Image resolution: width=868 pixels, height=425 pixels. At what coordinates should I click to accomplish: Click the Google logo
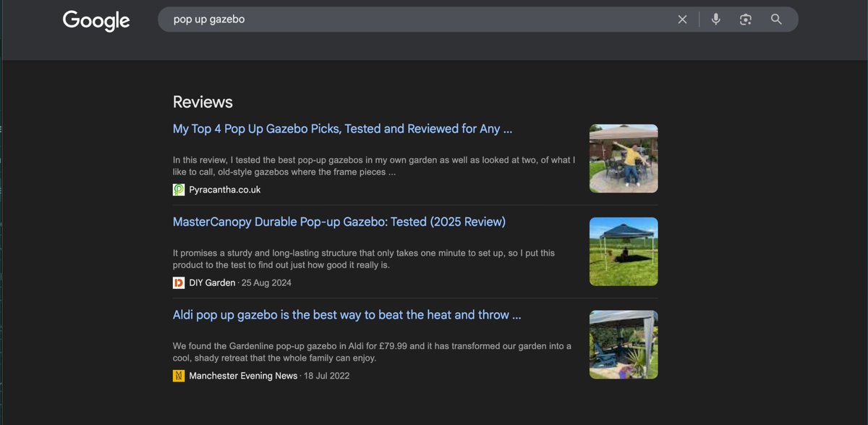(96, 20)
